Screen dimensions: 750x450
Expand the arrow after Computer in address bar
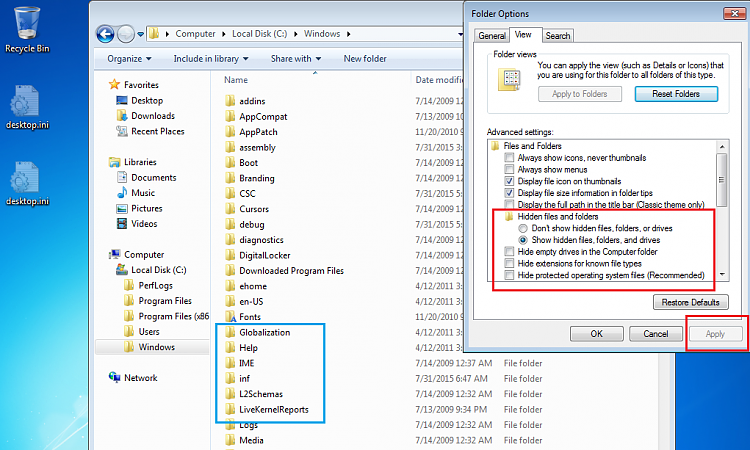coord(223,34)
